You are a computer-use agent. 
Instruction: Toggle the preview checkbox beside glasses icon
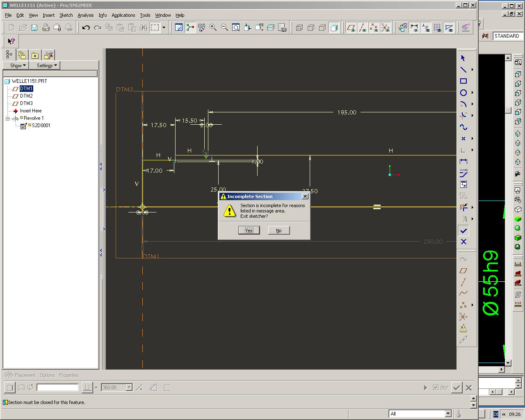tap(436, 388)
